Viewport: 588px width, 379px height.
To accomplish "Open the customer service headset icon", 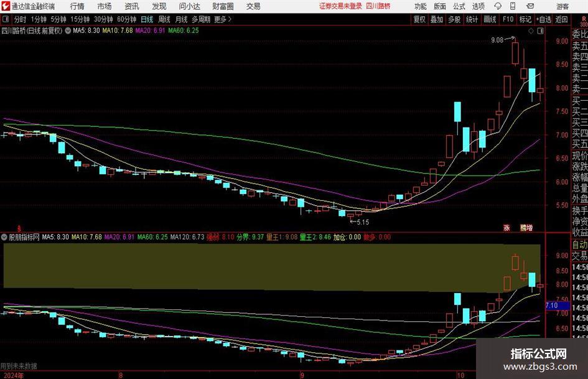I will tap(498, 6).
